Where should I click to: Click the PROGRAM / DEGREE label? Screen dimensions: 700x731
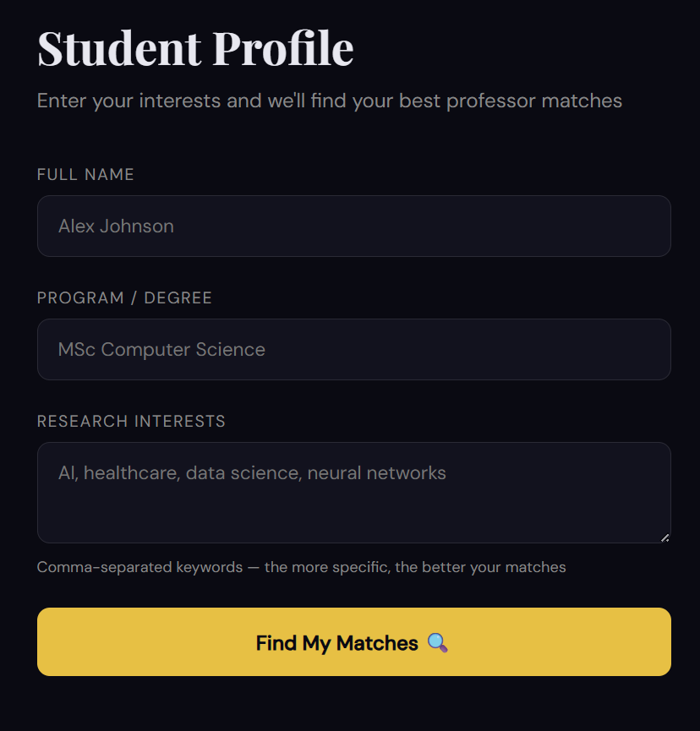coord(124,298)
